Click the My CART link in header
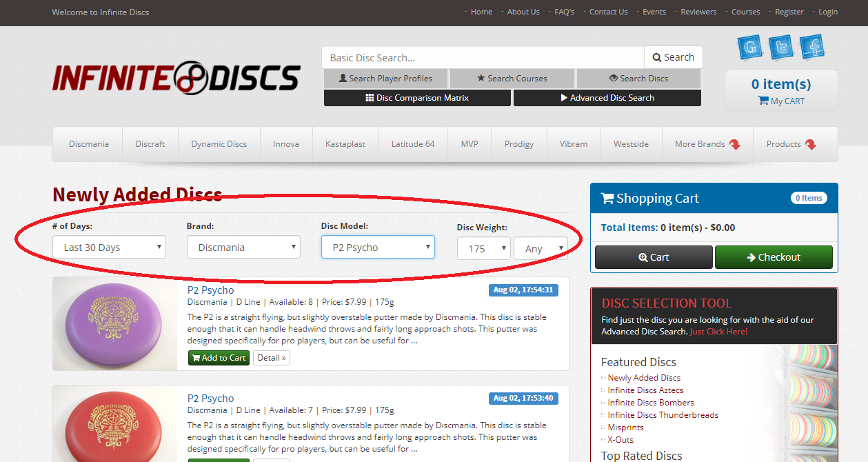 (781, 101)
